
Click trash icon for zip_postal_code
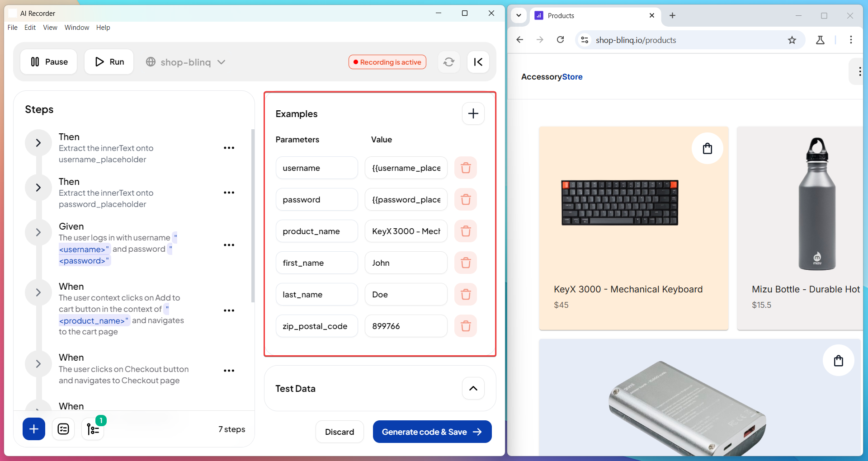[x=466, y=326]
